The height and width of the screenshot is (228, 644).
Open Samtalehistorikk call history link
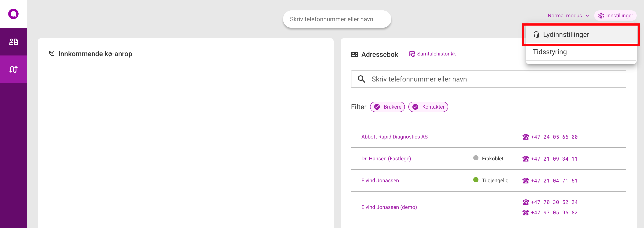coord(436,54)
